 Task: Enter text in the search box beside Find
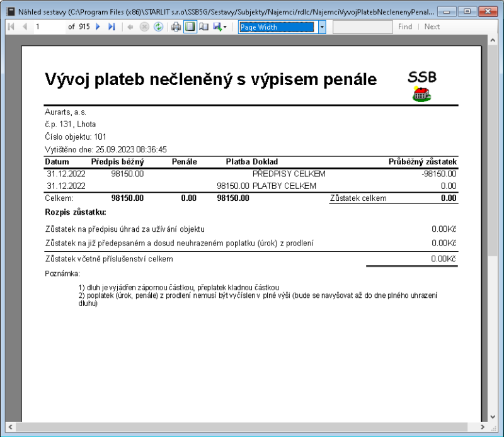(362, 26)
